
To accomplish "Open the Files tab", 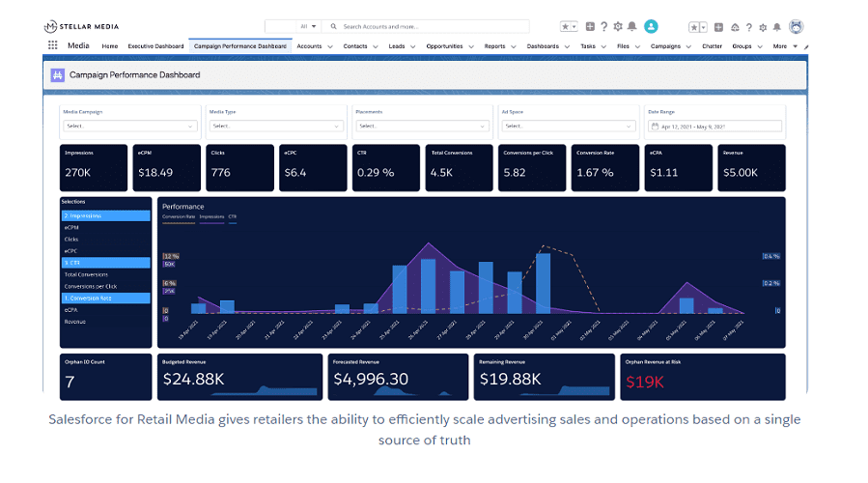I will click(x=623, y=46).
